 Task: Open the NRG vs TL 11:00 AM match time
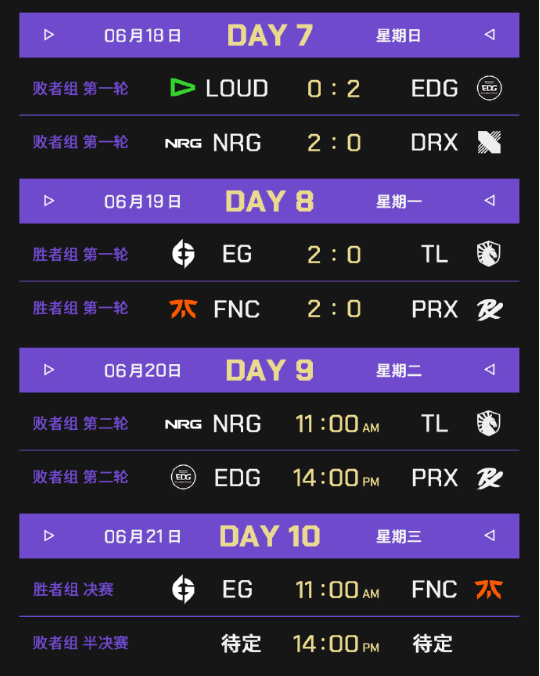tap(337, 424)
